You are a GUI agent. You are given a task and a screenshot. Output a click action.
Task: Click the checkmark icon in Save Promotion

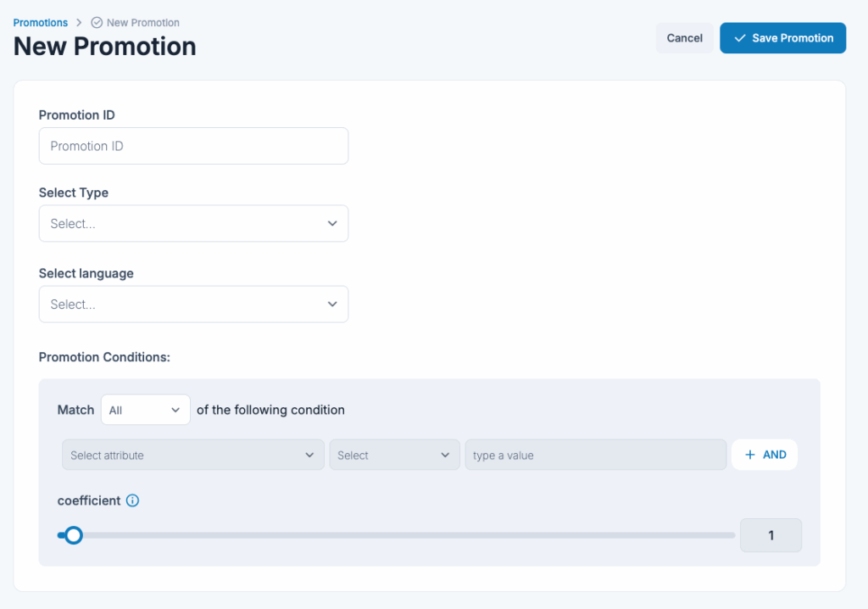(x=740, y=38)
